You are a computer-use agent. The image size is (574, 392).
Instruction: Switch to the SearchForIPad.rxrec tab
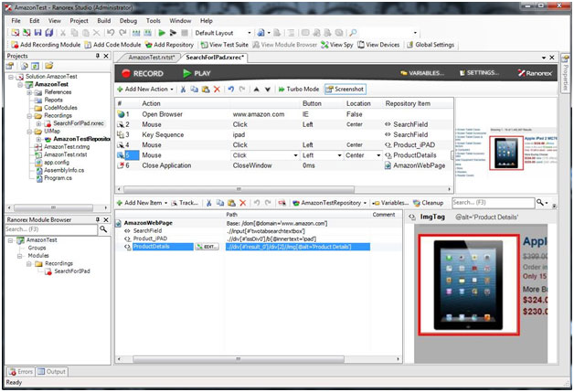pyautogui.click(x=215, y=58)
